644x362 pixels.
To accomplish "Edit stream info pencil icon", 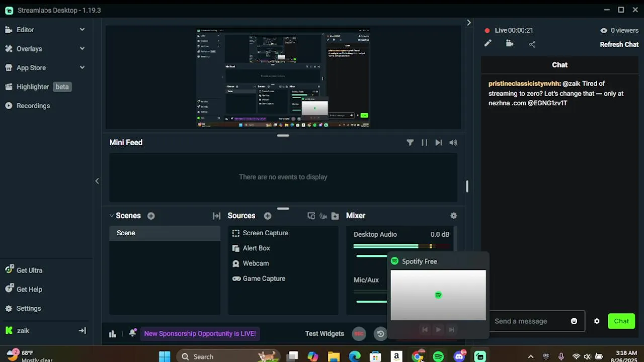I will [488, 44].
